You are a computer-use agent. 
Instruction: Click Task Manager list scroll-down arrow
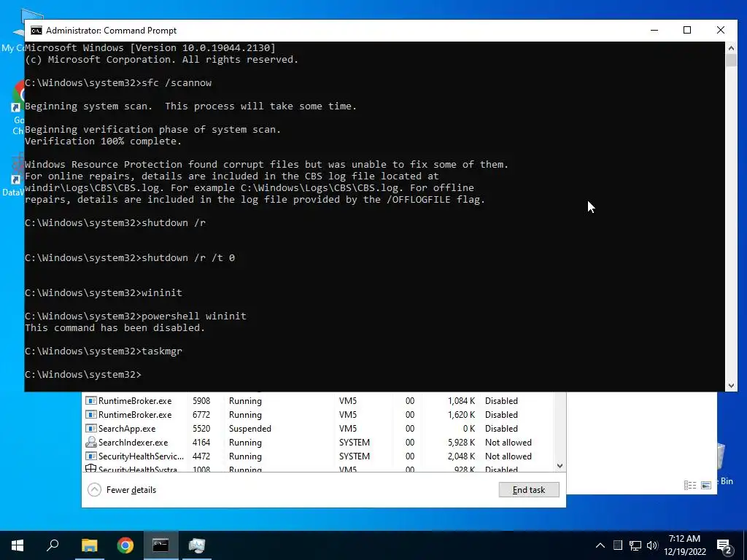coord(560,466)
